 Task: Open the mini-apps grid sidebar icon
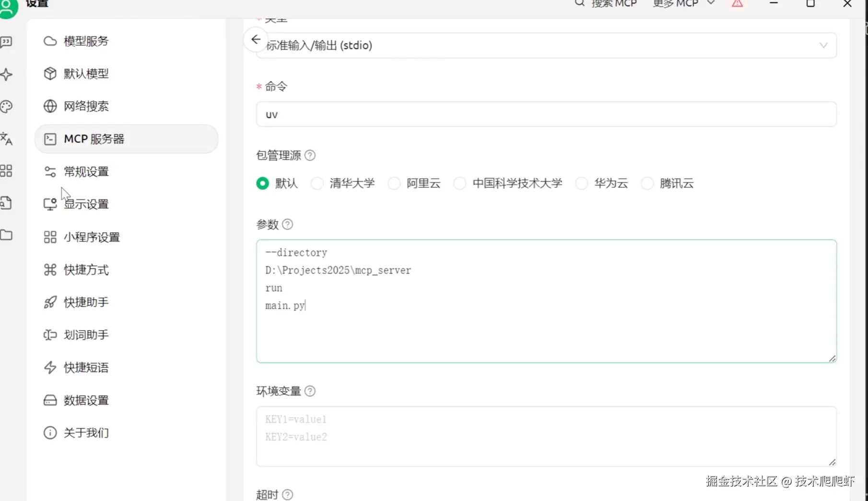pyautogui.click(x=7, y=171)
